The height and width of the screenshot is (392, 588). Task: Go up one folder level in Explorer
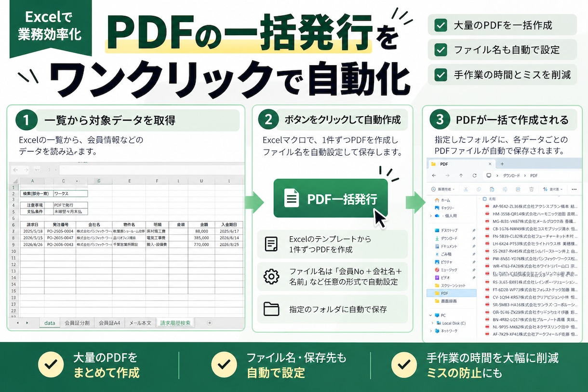[461, 176]
